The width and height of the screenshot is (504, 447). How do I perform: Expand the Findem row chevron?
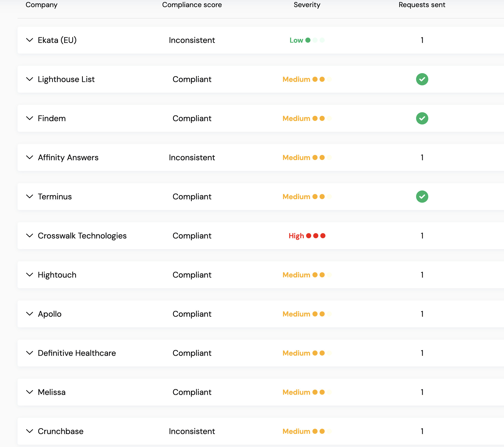tap(30, 118)
